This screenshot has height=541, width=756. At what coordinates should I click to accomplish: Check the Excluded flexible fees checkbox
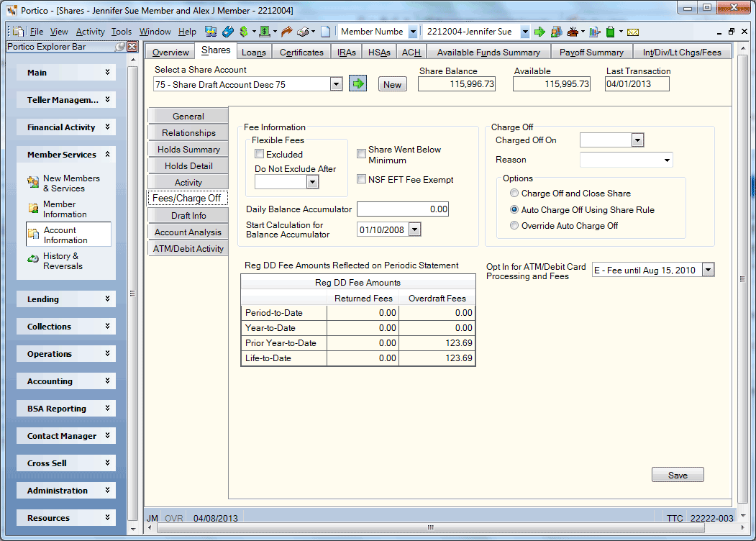coord(260,154)
